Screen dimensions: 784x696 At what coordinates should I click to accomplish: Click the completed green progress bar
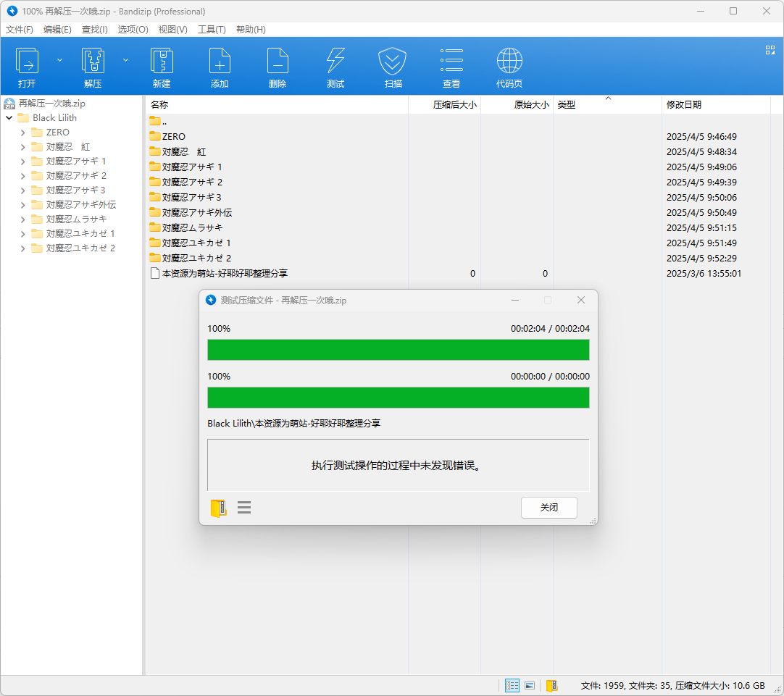point(399,350)
